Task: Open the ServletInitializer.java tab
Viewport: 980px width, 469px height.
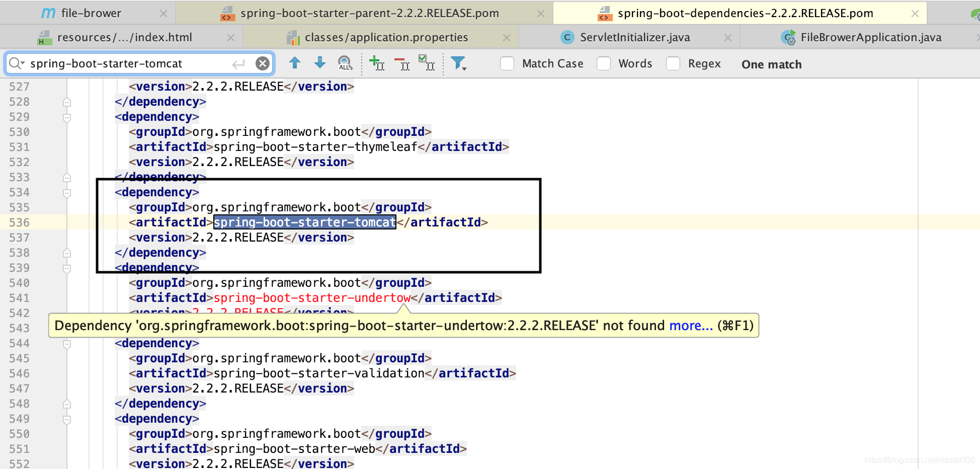Action: click(635, 37)
